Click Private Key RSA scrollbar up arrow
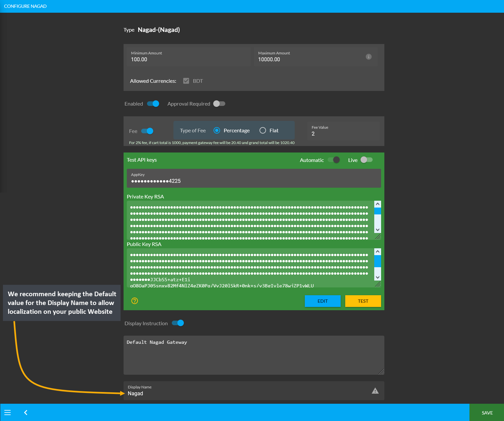504x421 pixels. [x=378, y=204]
